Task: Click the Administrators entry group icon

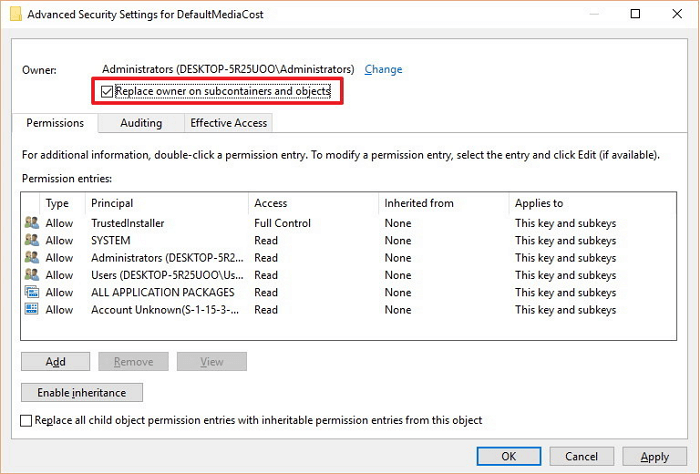Action: [32, 257]
